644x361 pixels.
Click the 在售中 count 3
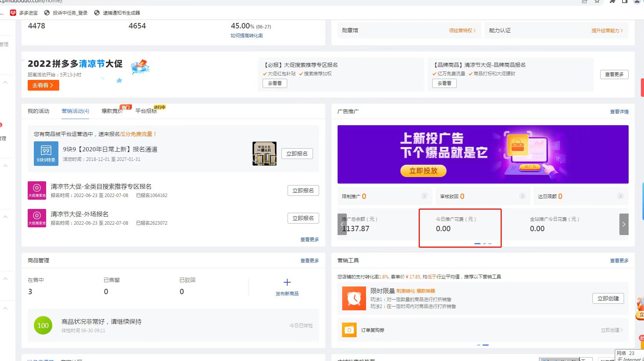[x=30, y=291]
